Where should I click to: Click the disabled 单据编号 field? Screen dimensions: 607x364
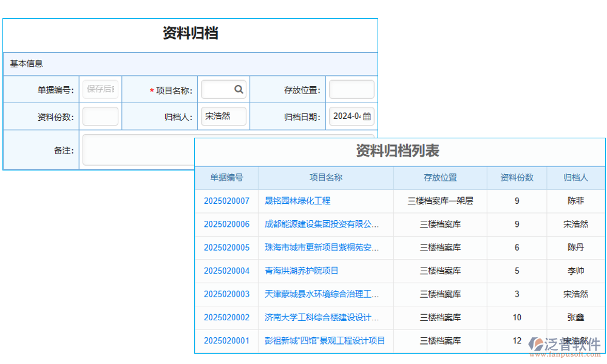[100, 89]
